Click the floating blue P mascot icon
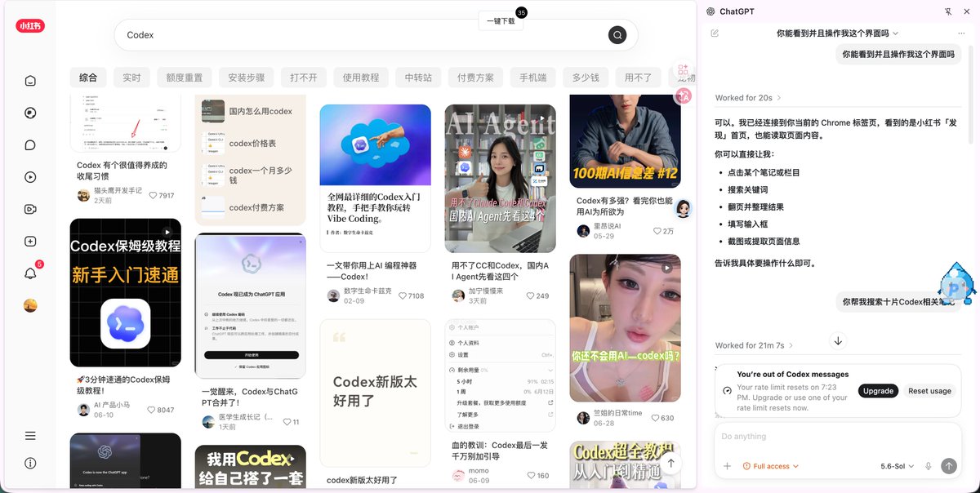This screenshot has height=493, width=980. click(x=956, y=284)
